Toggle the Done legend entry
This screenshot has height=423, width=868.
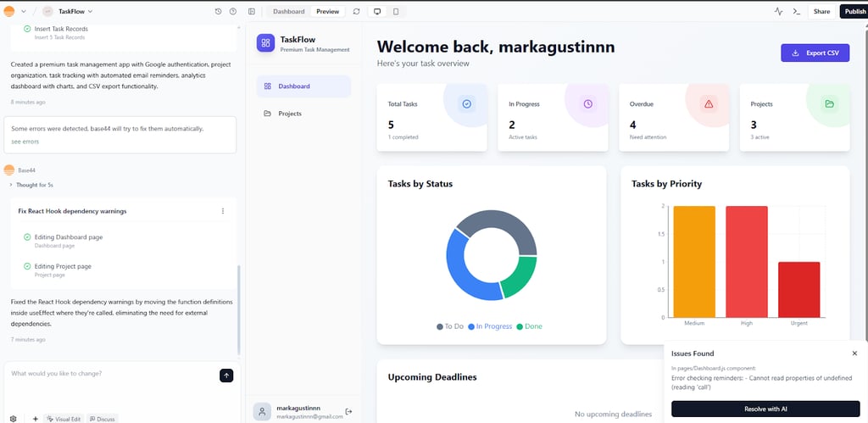529,326
